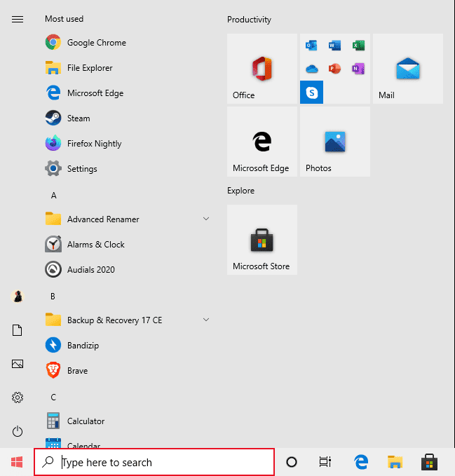
Task: Open Settings from the Most used list
Action: tap(128, 168)
